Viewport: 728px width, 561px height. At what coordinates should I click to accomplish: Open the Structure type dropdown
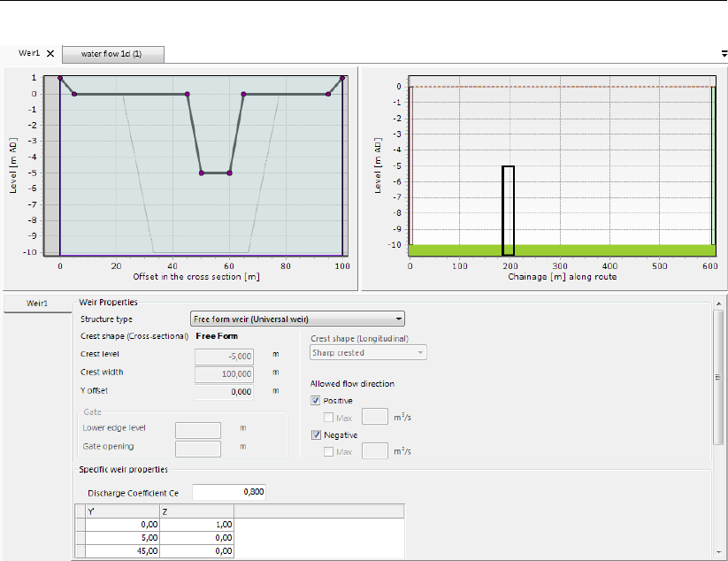pyautogui.click(x=297, y=319)
